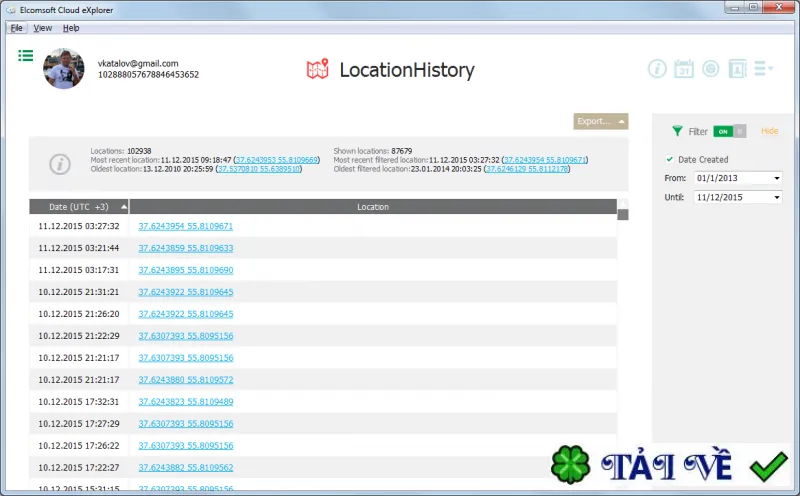Uncheck the Date Created checkbox
The height and width of the screenshot is (496, 800).
(670, 159)
